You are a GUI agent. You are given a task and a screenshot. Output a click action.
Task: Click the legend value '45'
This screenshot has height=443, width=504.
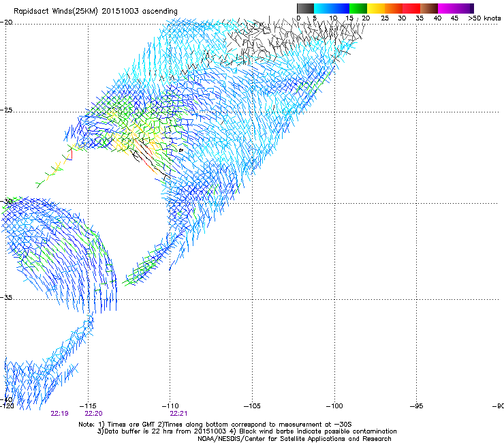coord(454,18)
